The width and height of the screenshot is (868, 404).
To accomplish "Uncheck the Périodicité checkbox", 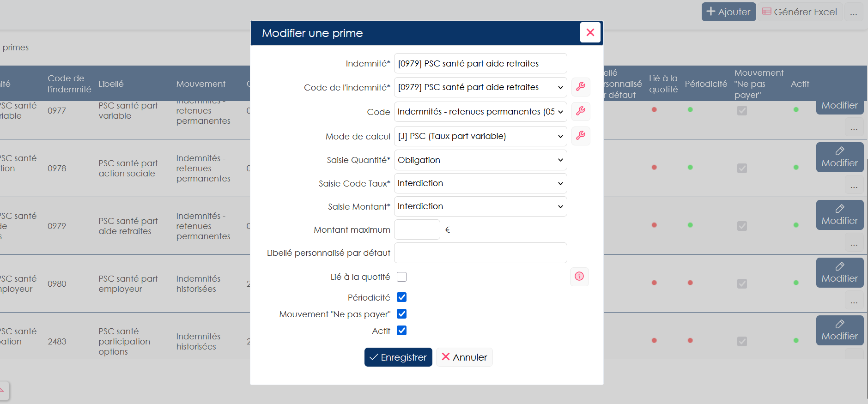I will [x=402, y=297].
